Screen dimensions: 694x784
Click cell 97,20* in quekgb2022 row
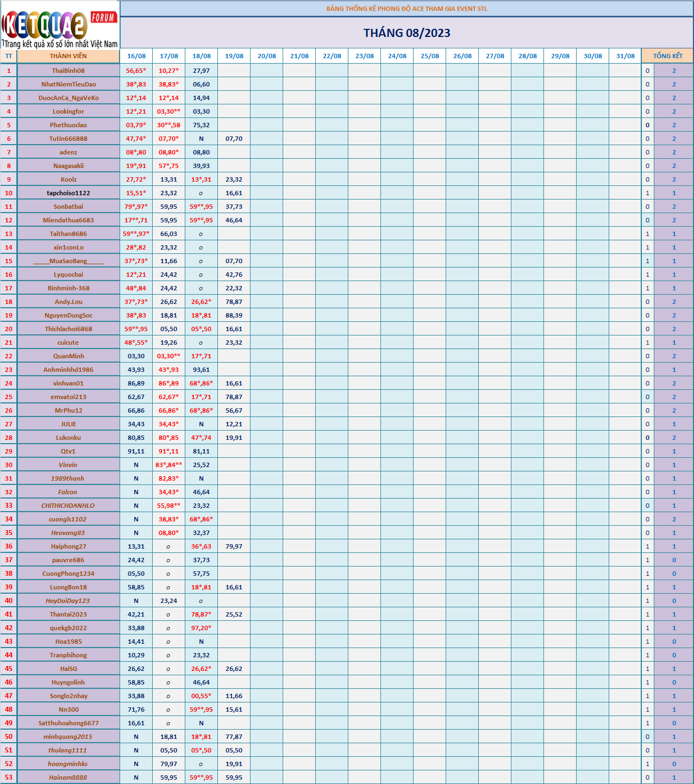point(202,628)
